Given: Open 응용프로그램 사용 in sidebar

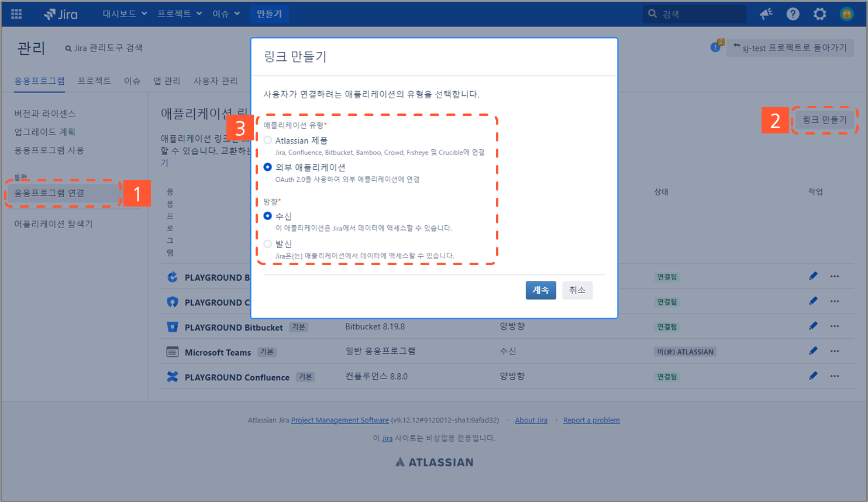Looking at the screenshot, I should click(x=49, y=150).
